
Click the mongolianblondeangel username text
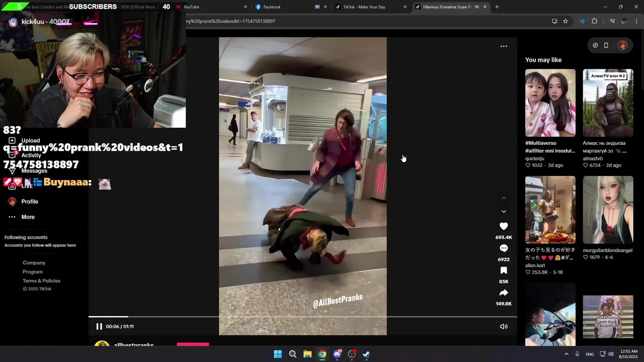coord(608,250)
